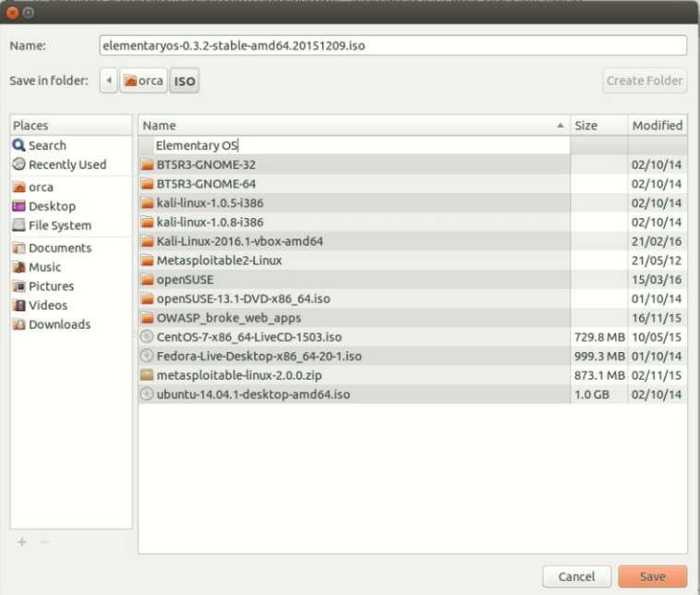This screenshot has width=700, height=595.
Task: Select the Fedora-Live-Desktop-x86_64-20-1.iso file name
Action: (259, 357)
